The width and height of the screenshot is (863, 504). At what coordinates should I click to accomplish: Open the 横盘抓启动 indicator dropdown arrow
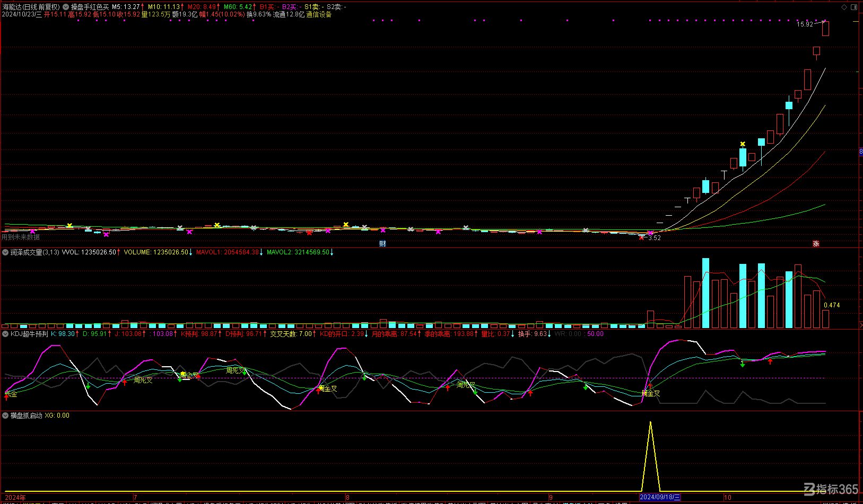5,415
